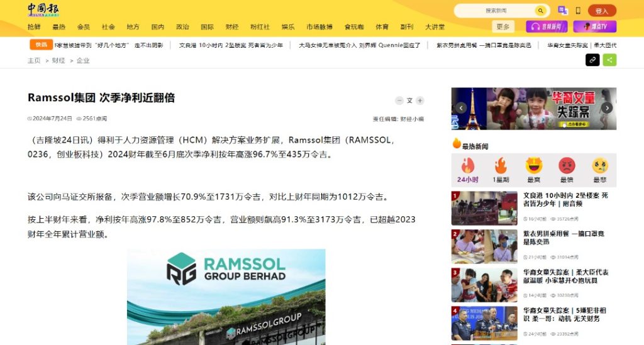Screen dimensions: 644x345
Task: Click the green share icon
Action: [x=609, y=60]
